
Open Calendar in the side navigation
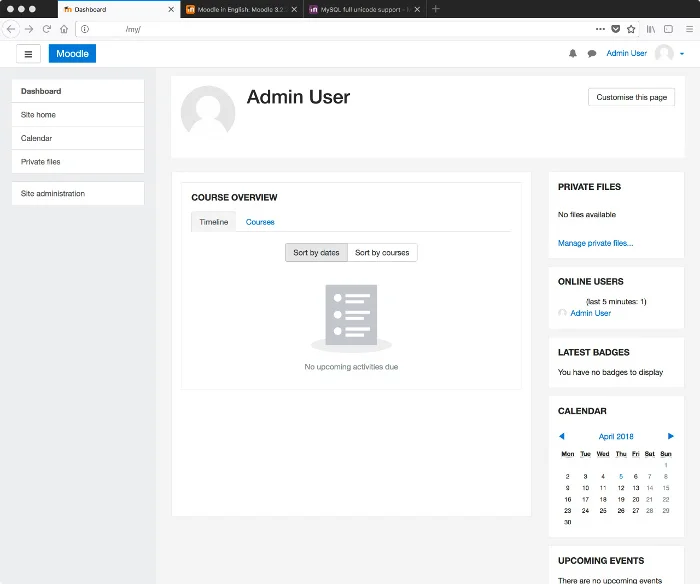pos(78,138)
